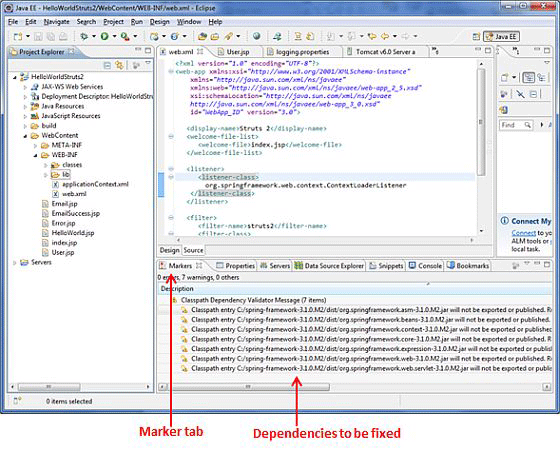The width and height of the screenshot is (560, 451).
Task: Click the search icon in Find field
Action: click(x=528, y=125)
